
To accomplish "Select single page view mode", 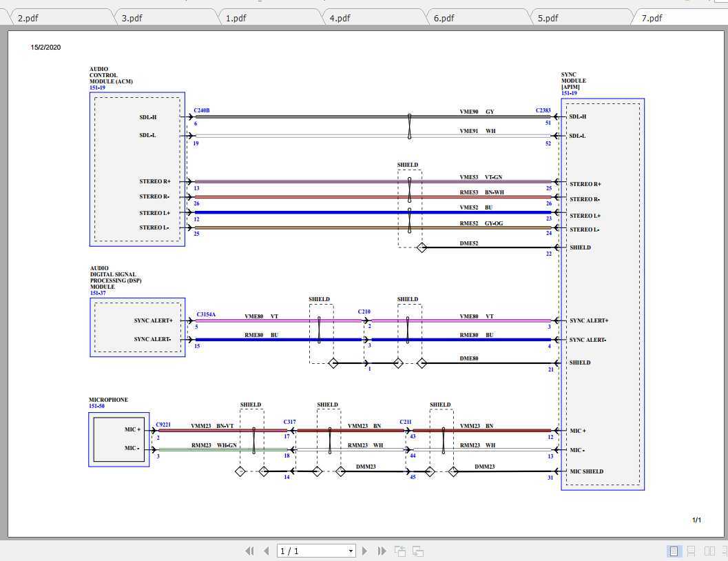I will [x=673, y=551].
